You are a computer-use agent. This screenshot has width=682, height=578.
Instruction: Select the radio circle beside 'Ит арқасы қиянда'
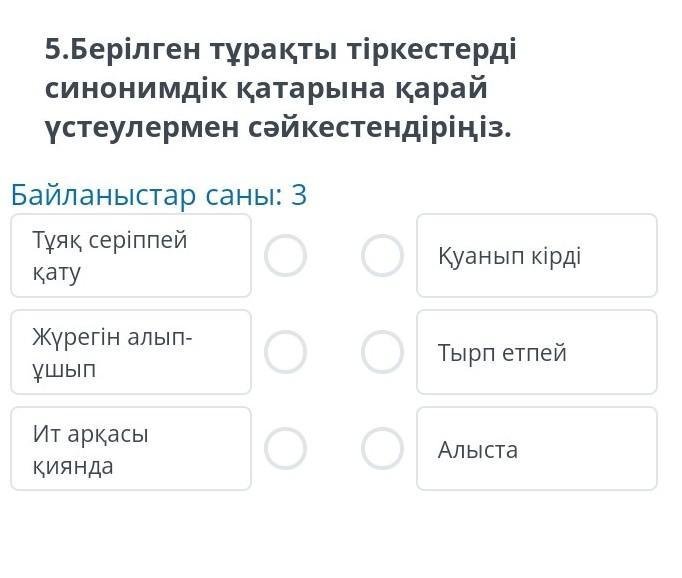coord(285,449)
